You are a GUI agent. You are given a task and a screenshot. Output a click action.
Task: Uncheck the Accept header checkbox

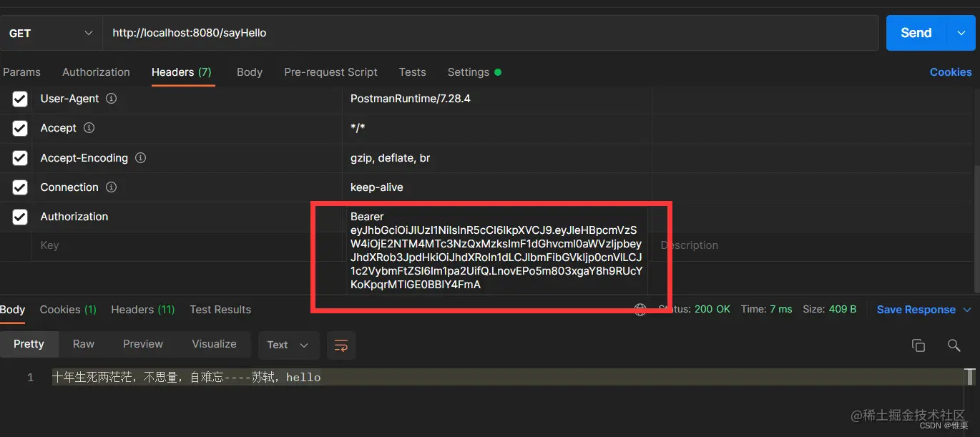20,128
